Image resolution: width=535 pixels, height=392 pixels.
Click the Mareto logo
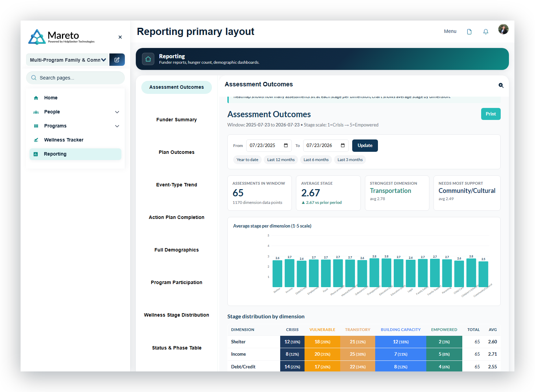click(62, 37)
